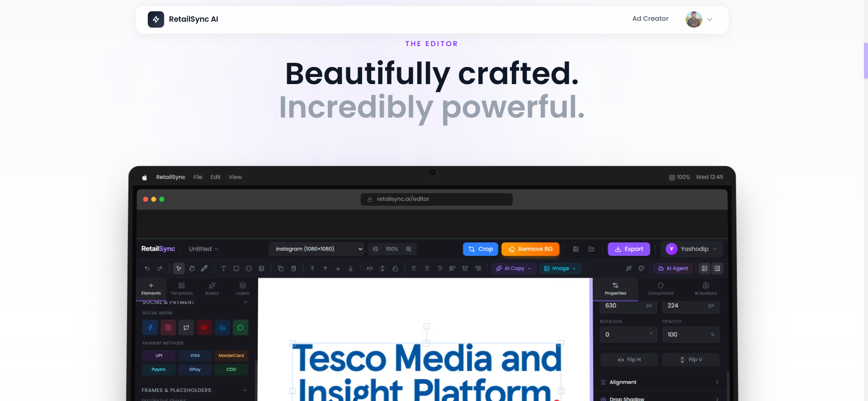Select the pointer selection tool
This screenshot has width=868, height=401.
tap(179, 269)
